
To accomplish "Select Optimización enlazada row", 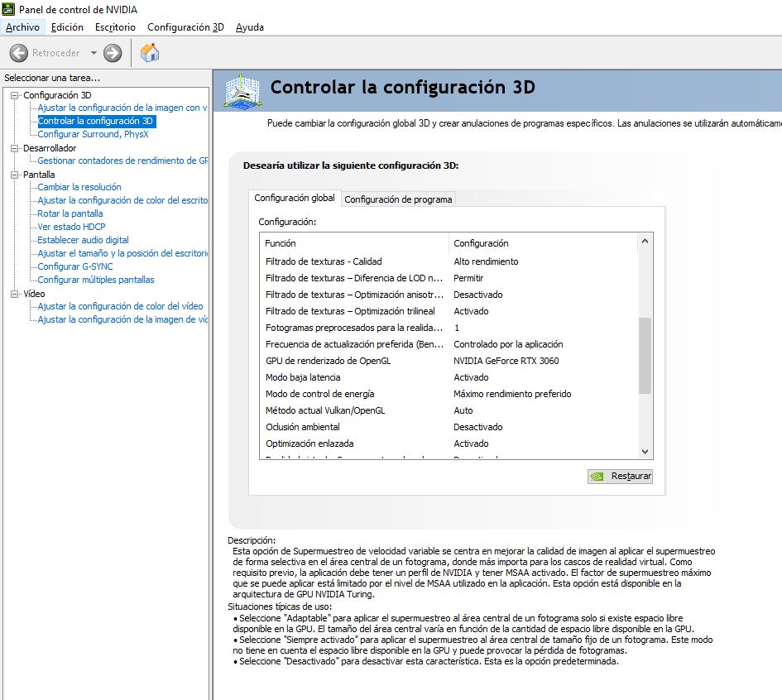I will pos(449,443).
